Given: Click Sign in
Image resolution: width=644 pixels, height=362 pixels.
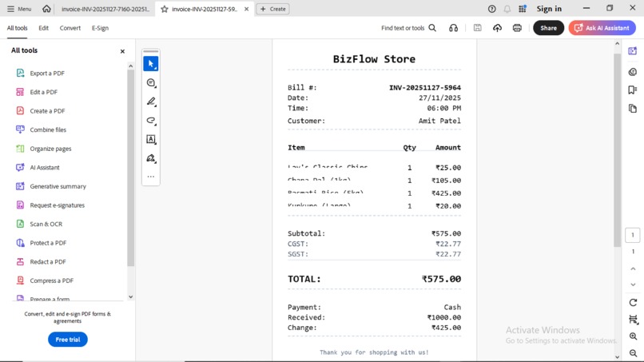Looking at the screenshot, I should [549, 9].
